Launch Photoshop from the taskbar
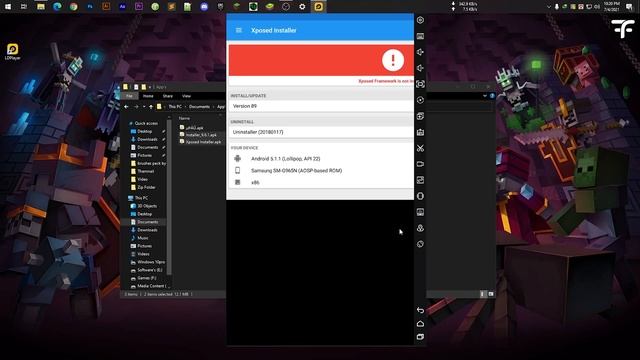The height and width of the screenshot is (360, 640). [x=90, y=7]
